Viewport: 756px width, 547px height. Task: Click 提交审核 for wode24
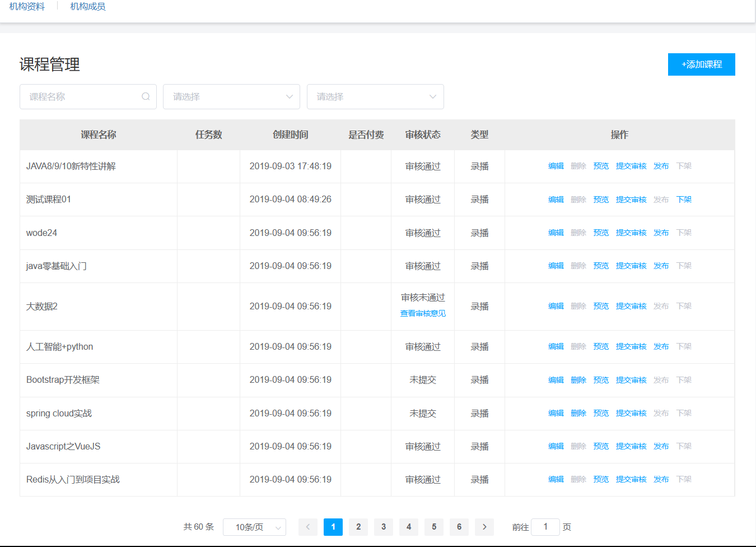pos(631,233)
